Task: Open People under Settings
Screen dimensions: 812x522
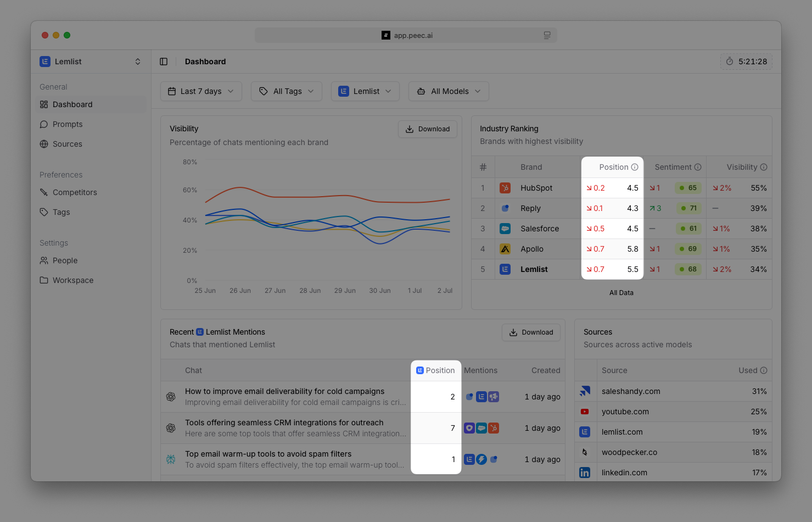Action: point(65,260)
